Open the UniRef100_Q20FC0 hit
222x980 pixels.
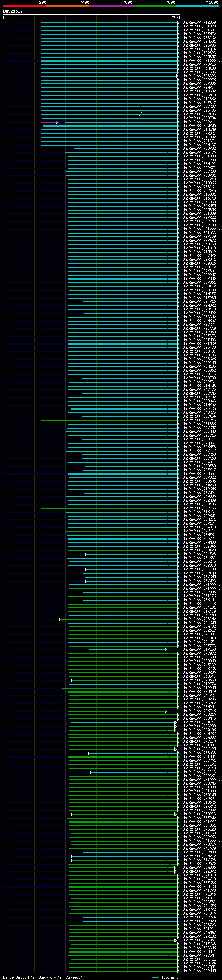click(199, 153)
